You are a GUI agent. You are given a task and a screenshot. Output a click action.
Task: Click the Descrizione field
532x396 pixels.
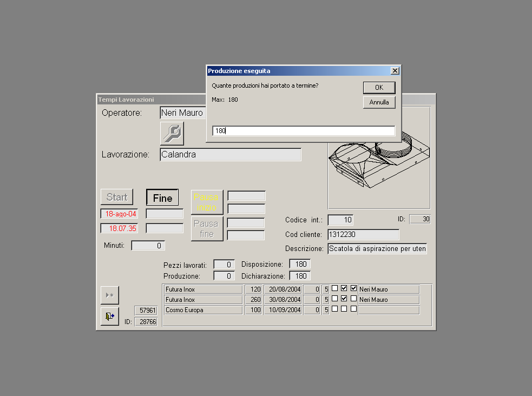coord(377,249)
